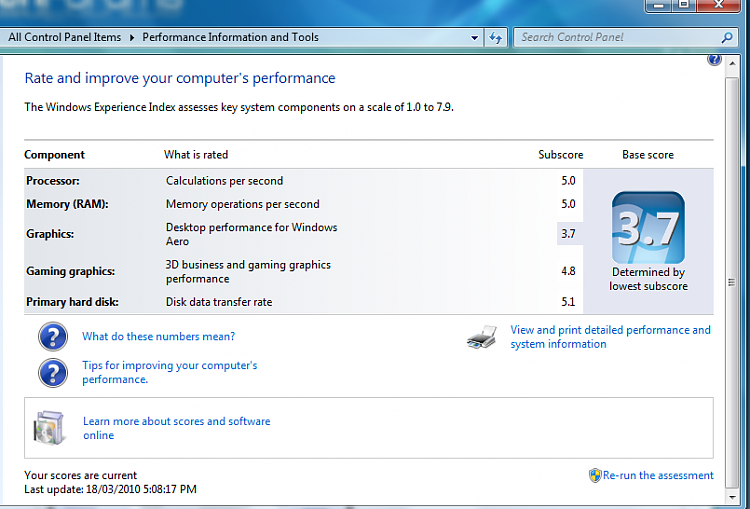Click the vertical scrollbar thumb
This screenshot has width=750, height=509.
point(731,282)
